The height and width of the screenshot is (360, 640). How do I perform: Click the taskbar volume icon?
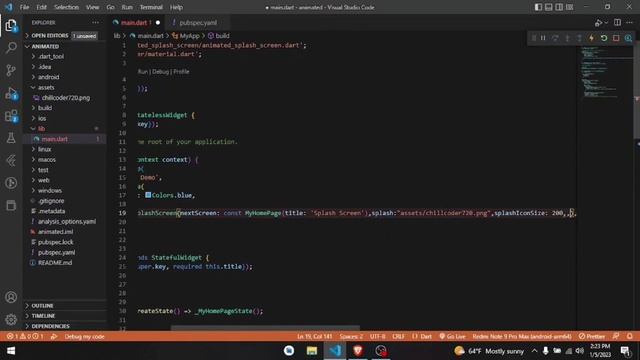click(580, 351)
